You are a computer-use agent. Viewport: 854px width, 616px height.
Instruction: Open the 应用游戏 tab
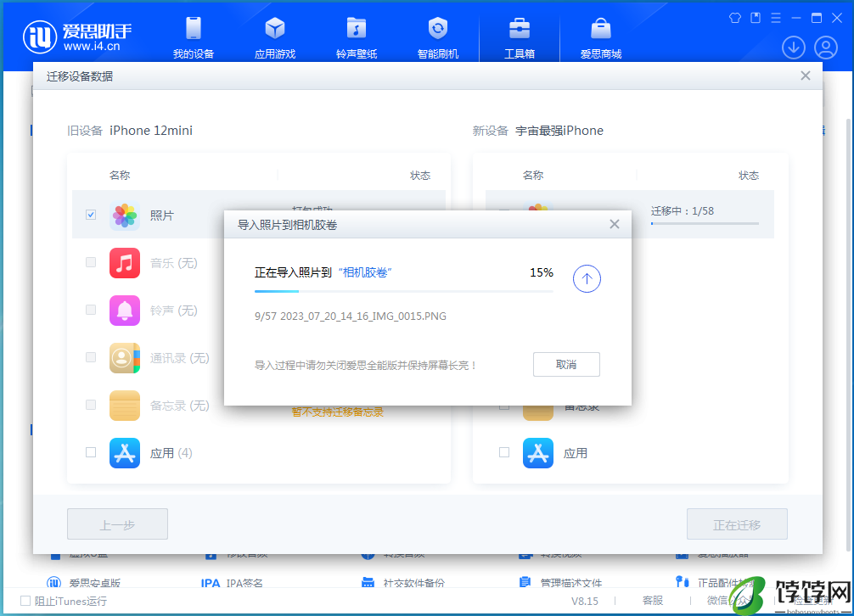click(275, 37)
